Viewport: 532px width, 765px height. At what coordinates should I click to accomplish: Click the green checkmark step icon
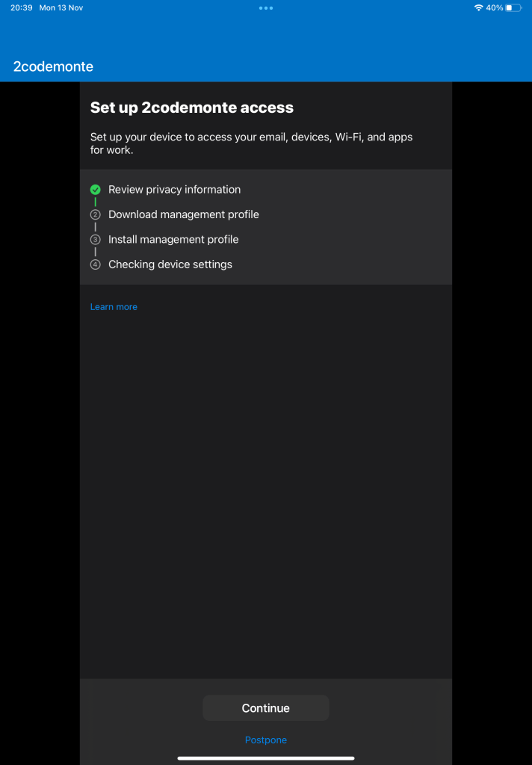point(95,190)
